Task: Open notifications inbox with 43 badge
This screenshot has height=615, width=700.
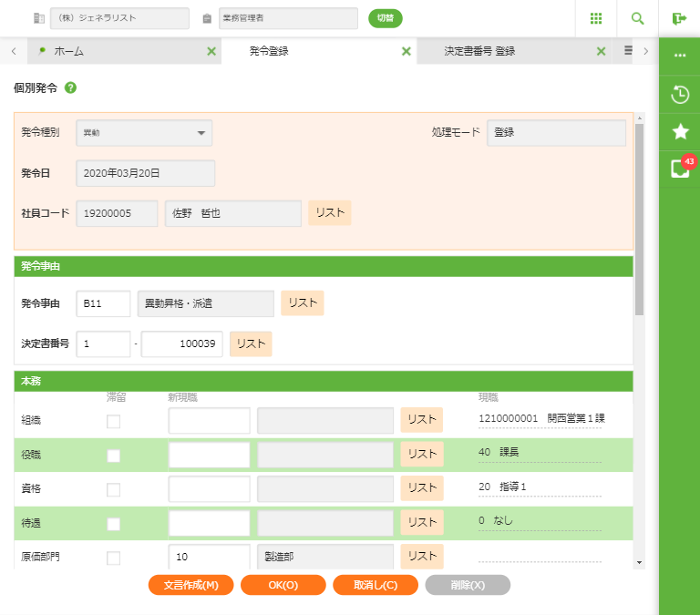Action: (680, 169)
